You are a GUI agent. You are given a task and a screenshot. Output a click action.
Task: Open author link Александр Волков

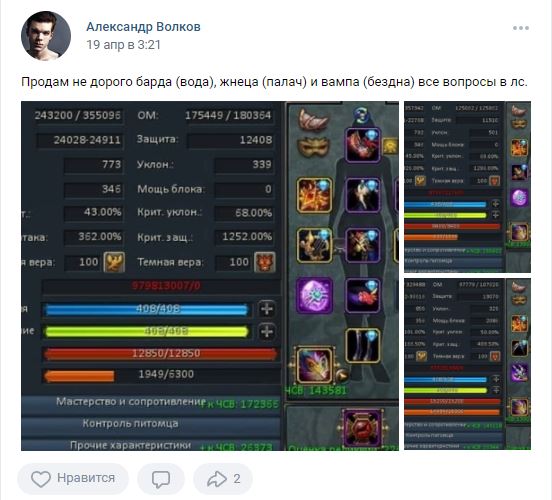coord(143,27)
